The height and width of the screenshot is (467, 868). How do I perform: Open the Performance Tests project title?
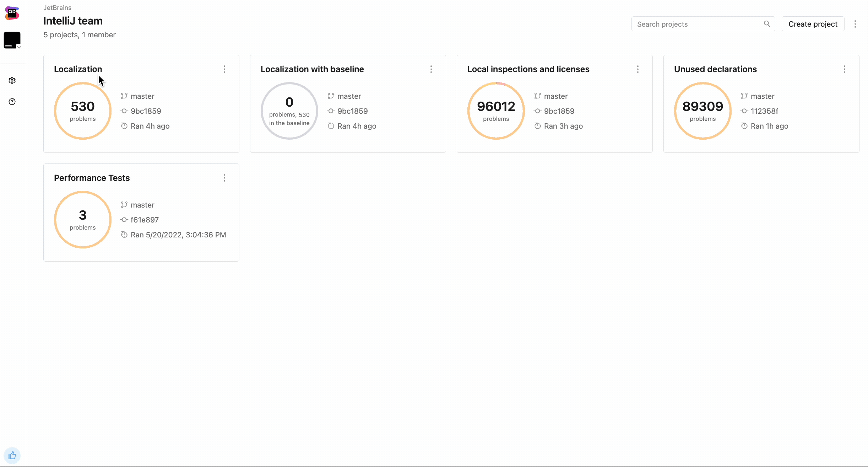[x=92, y=178]
